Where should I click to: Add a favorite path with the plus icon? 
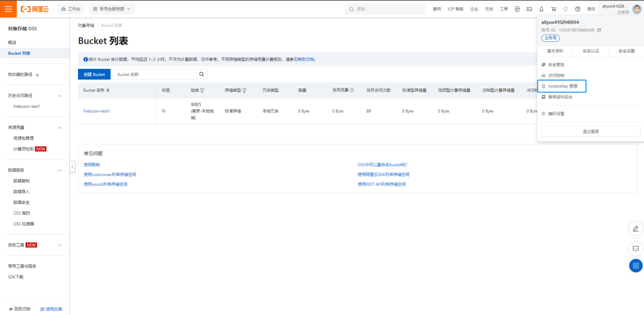click(x=37, y=75)
